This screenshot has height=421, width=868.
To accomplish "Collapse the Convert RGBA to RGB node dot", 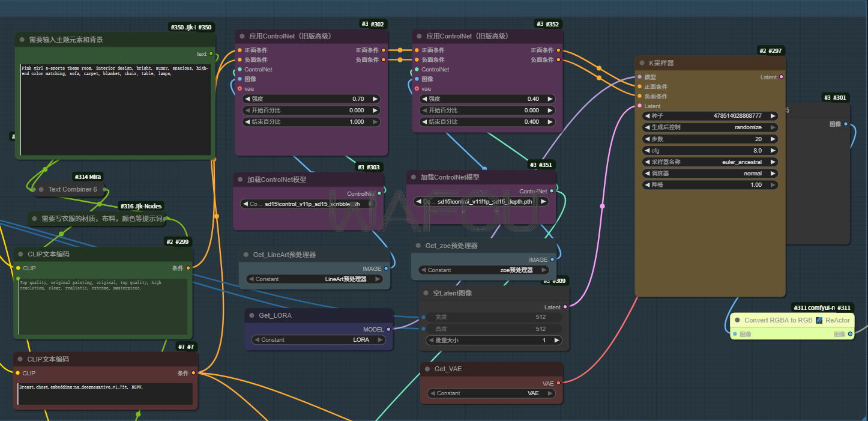I will point(737,320).
